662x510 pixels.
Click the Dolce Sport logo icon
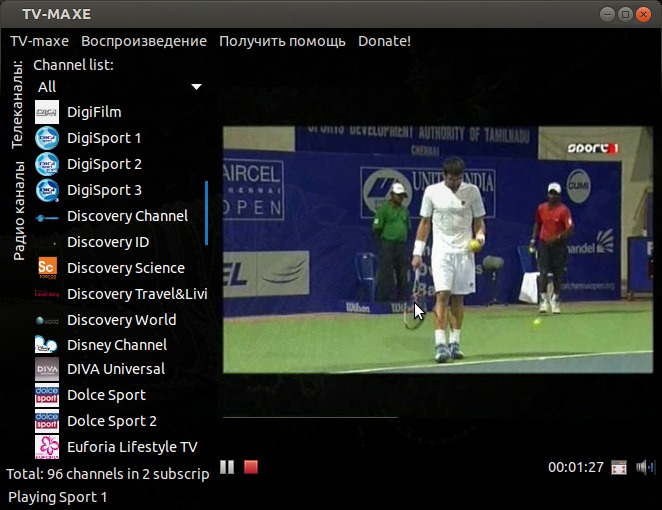pyautogui.click(x=47, y=395)
